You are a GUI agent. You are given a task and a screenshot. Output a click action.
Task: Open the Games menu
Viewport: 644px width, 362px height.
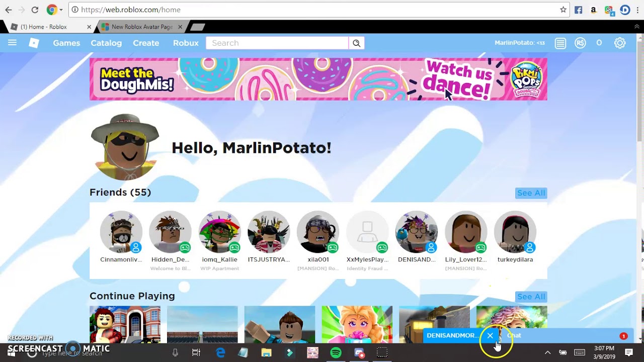[x=66, y=43]
